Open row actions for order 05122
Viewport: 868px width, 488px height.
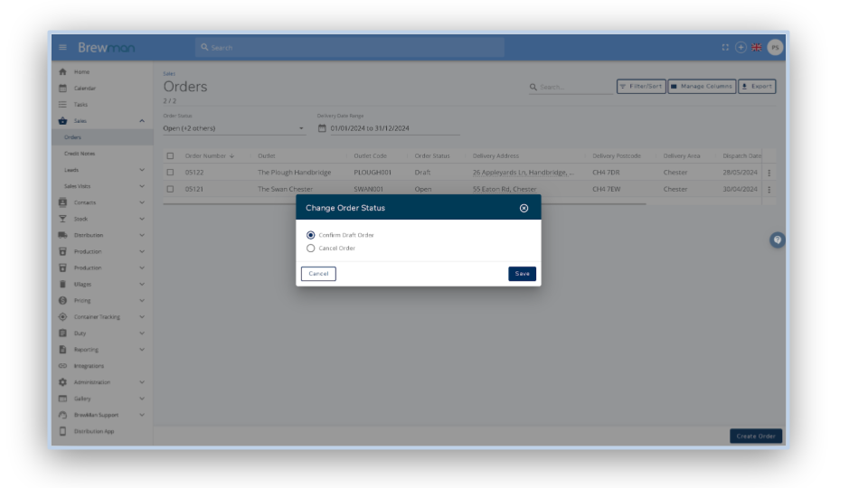pyautogui.click(x=769, y=174)
